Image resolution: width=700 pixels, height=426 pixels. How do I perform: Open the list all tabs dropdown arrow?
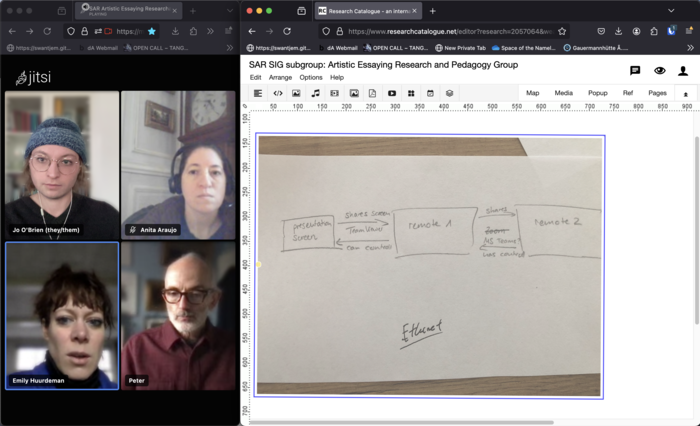[x=688, y=11]
